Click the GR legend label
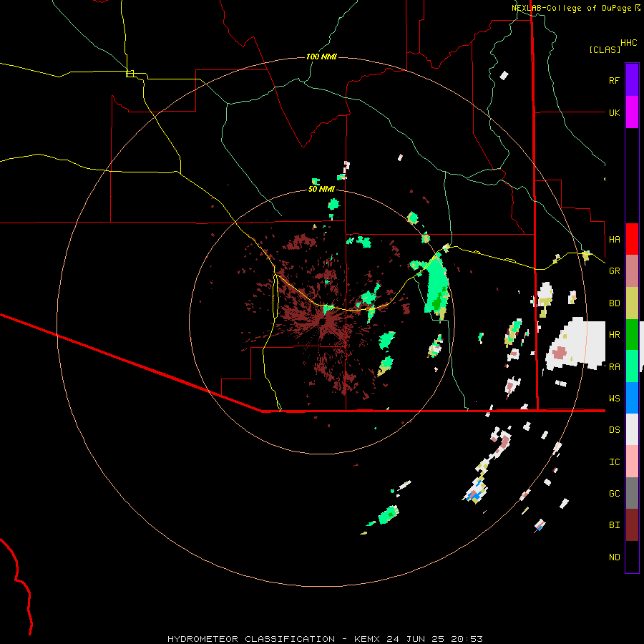 (x=614, y=271)
